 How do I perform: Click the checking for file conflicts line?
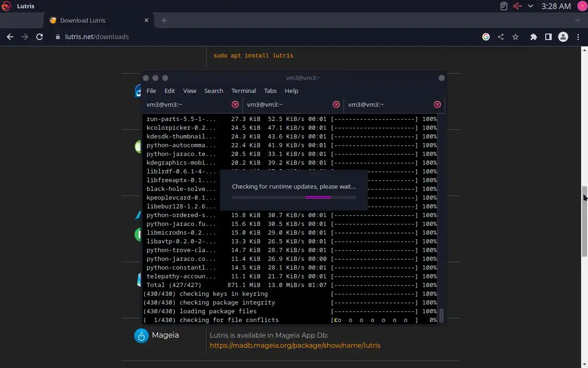291,320
